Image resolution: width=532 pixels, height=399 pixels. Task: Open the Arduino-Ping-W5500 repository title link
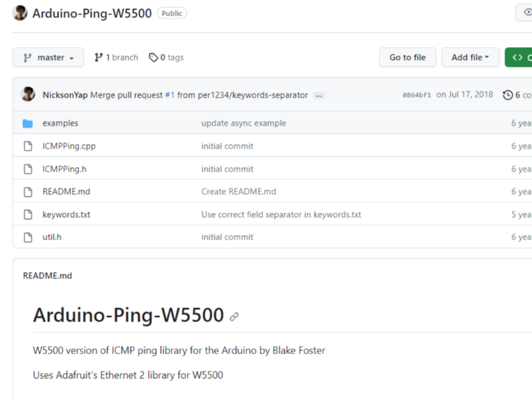(x=92, y=13)
